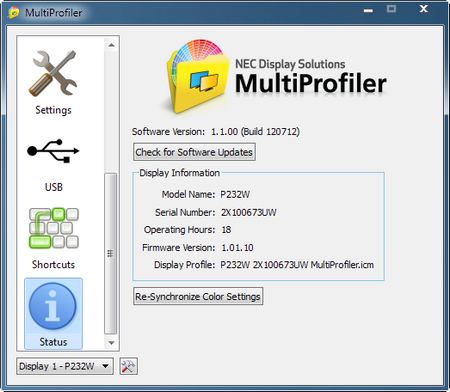Click the Operating Hours value 18
Image resolution: width=450 pixels, height=392 pixels.
tap(226, 230)
